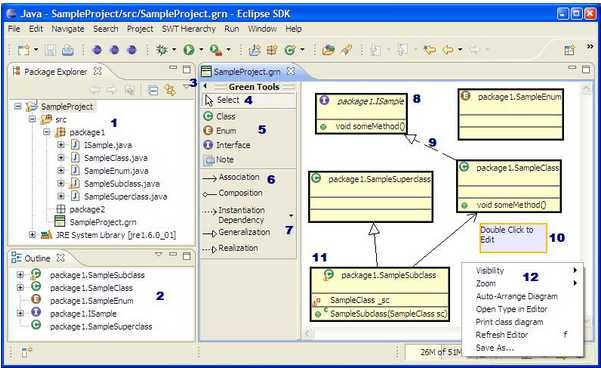This screenshot has width=601, height=368.
Task: Open the Package Explorer view menu arrow
Action: click(x=186, y=86)
